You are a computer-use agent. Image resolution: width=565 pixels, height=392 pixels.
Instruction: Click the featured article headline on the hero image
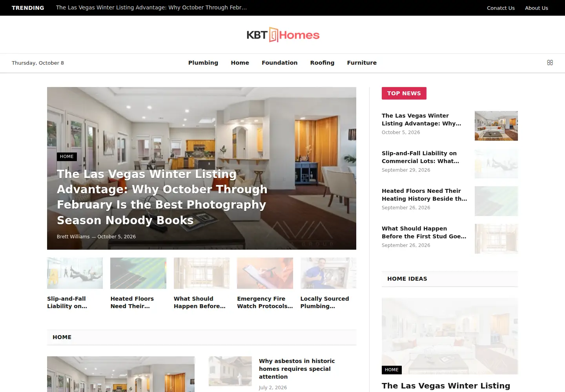pos(162,197)
